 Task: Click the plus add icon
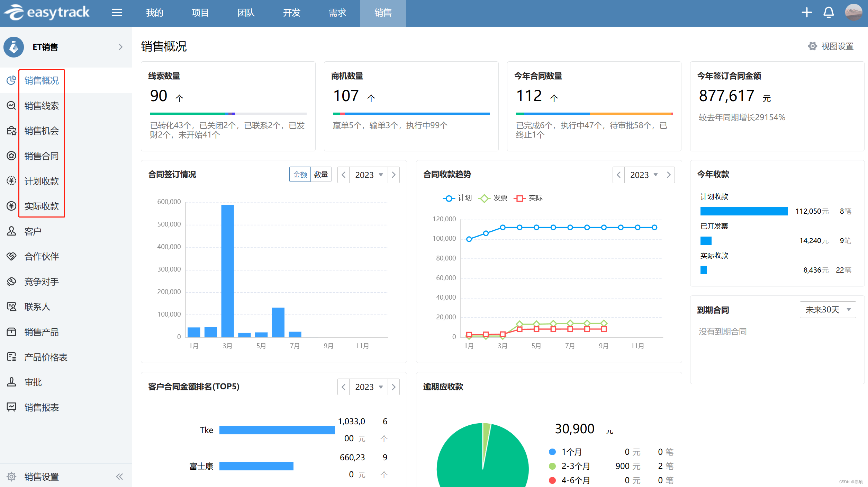pos(806,13)
